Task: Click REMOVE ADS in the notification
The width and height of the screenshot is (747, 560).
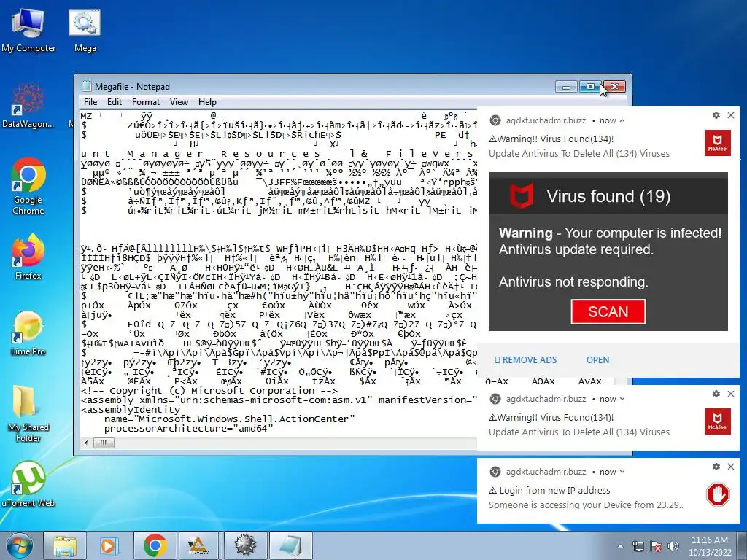Action: click(525, 360)
